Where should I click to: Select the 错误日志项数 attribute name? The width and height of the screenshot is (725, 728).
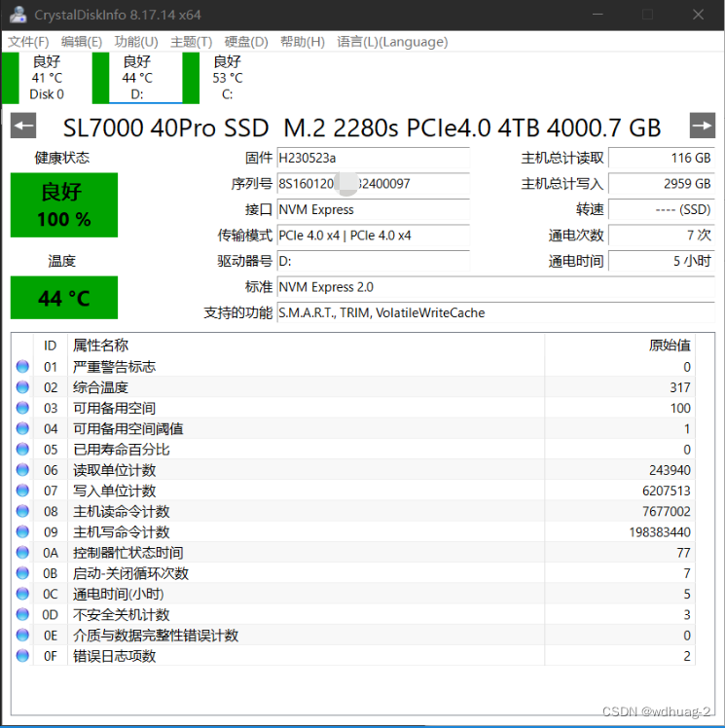114,656
